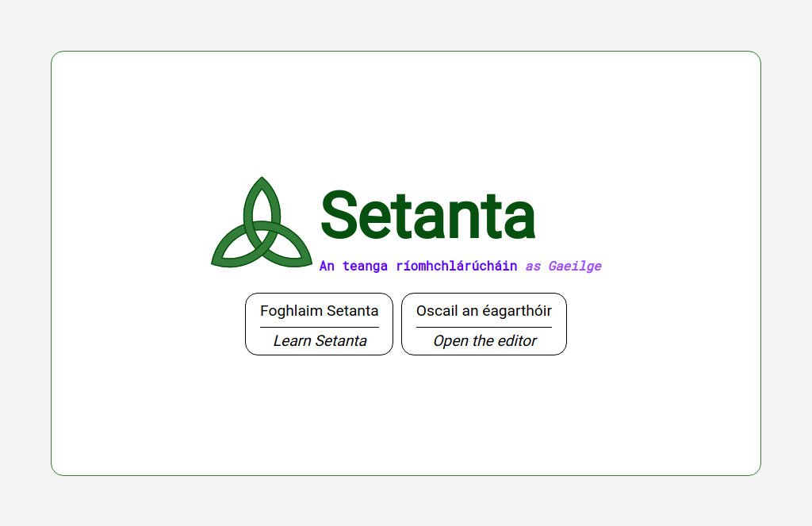Click the green Celtic trinity knot logo
This screenshot has width=812, height=526.
tap(262, 222)
